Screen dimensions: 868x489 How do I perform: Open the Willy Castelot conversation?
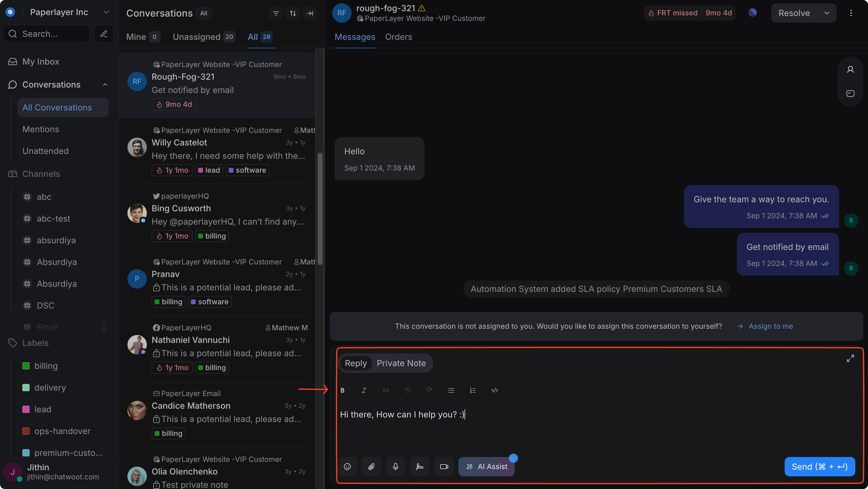pyautogui.click(x=217, y=151)
